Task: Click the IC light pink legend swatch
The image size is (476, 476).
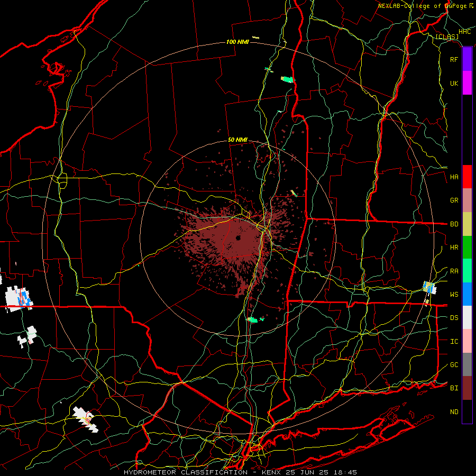Action: point(467,341)
